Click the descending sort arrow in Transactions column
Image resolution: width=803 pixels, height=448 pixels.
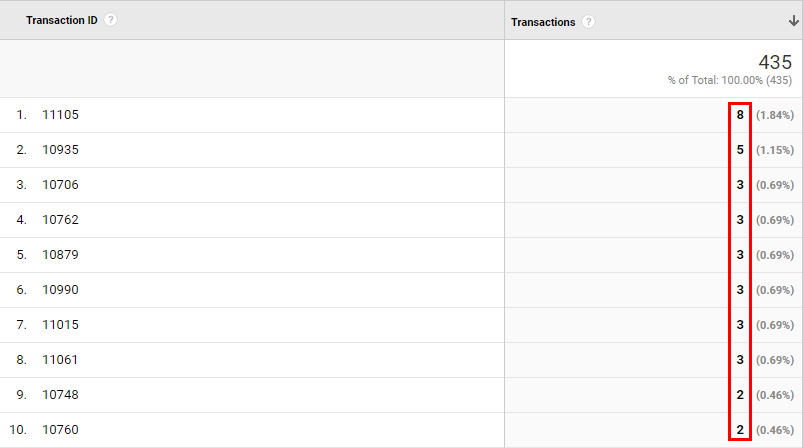793,21
